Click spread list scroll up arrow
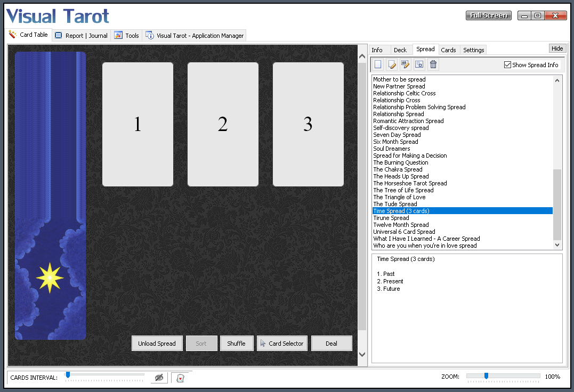 pyautogui.click(x=557, y=80)
